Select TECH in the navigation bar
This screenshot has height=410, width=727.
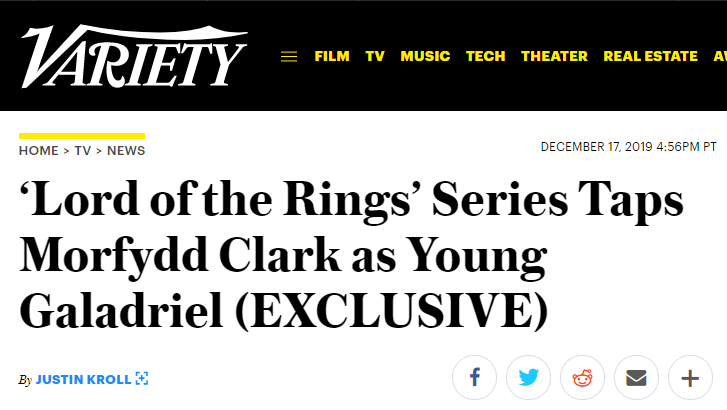click(485, 56)
